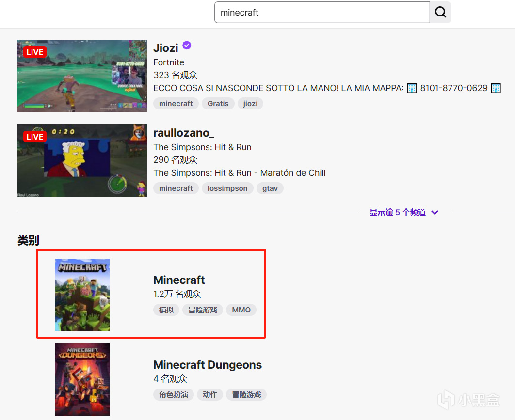Click the 290 名观众 viewer count
This screenshot has height=420, width=515.
[x=176, y=160]
